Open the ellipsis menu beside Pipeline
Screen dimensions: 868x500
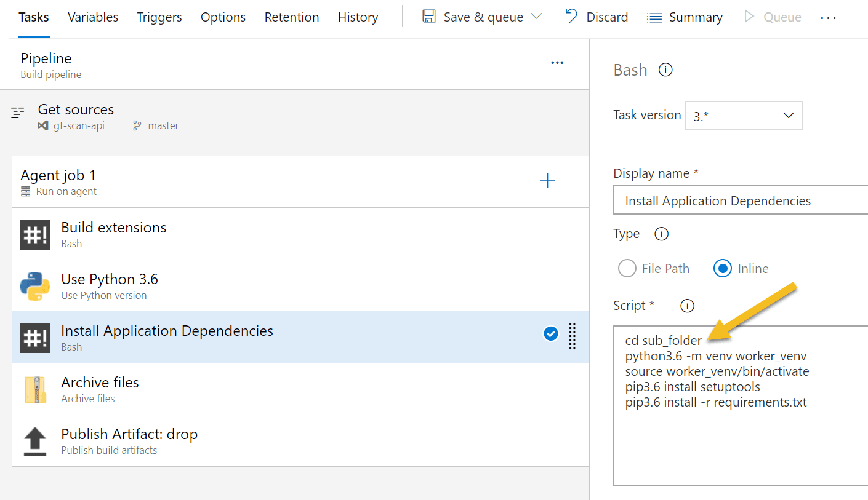tap(557, 62)
